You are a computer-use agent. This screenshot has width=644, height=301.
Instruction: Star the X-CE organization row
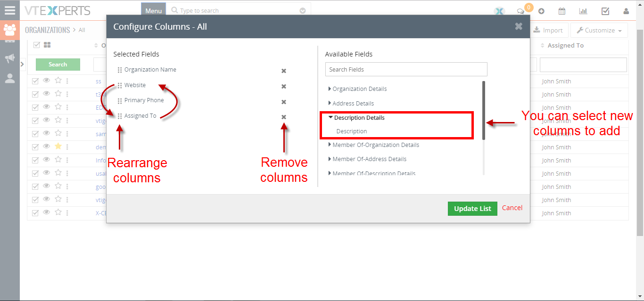(58, 212)
